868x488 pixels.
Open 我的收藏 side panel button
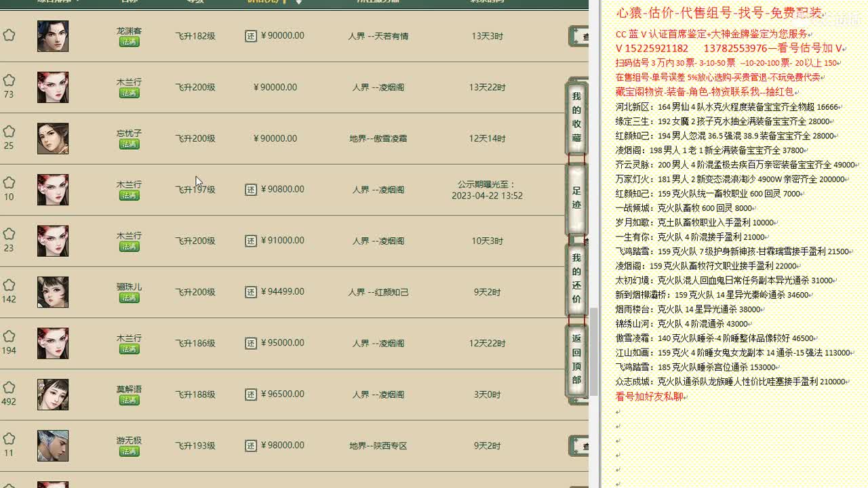click(x=576, y=117)
